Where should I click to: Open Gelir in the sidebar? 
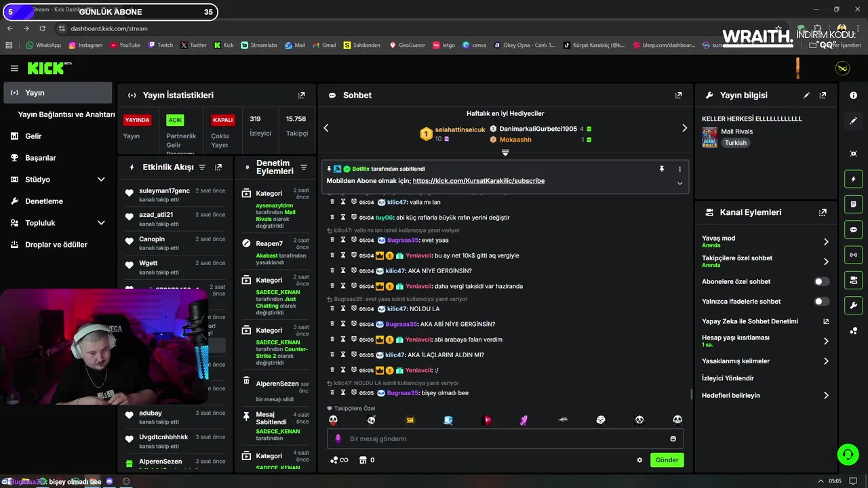coord(34,136)
